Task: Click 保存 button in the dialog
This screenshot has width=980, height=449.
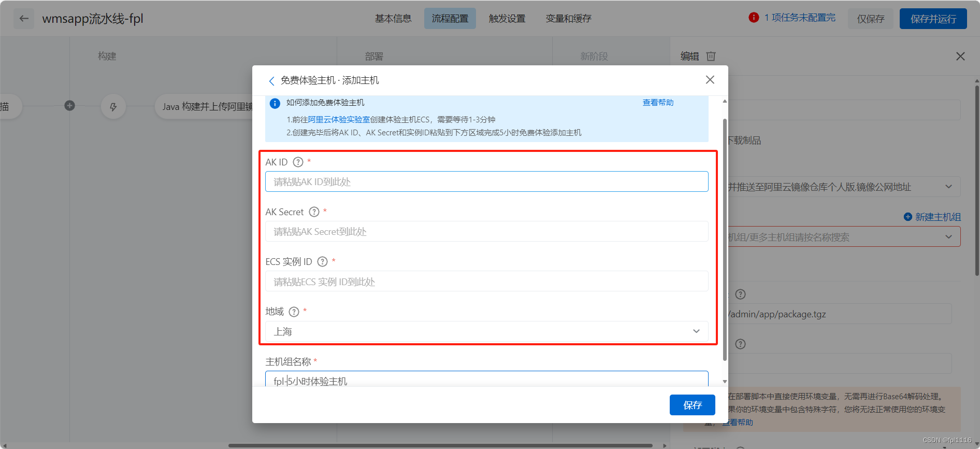Action: (692, 405)
